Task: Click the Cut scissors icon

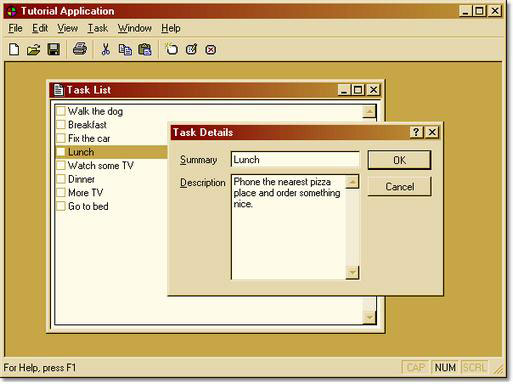Action: tap(105, 49)
